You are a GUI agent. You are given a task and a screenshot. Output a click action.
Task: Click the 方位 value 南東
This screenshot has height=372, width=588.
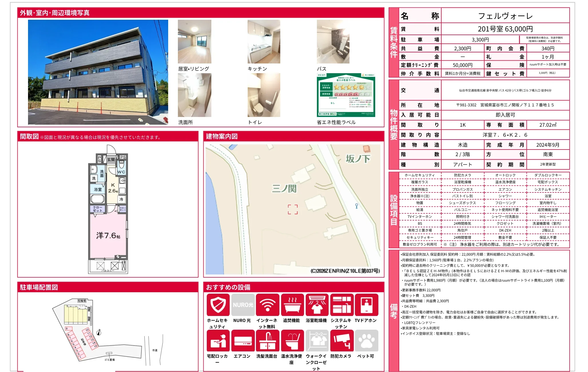pos(548,154)
